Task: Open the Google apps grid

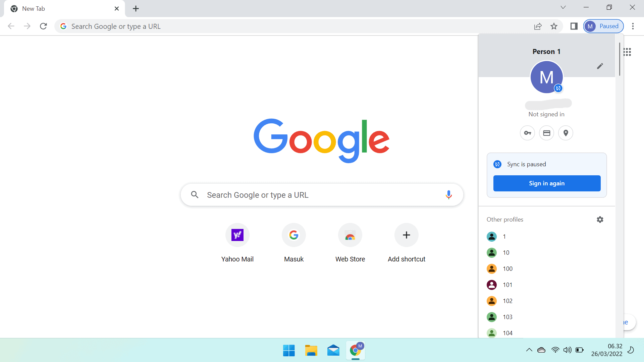Action: click(x=627, y=52)
